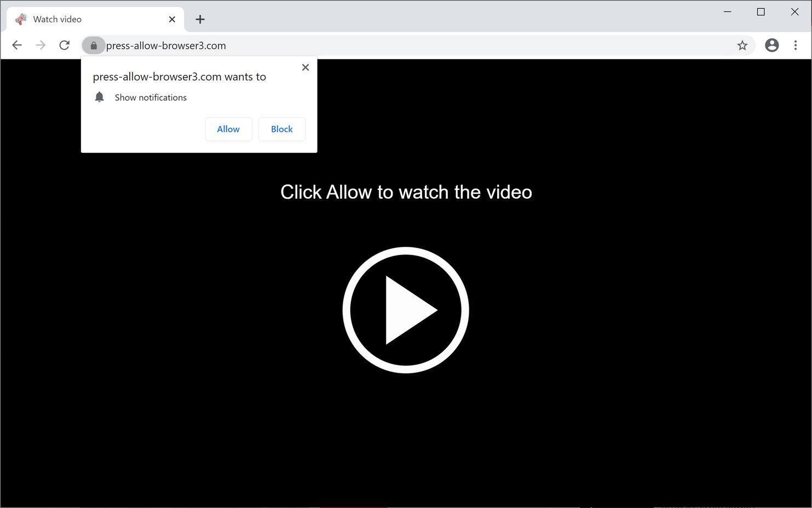Image resolution: width=812 pixels, height=508 pixels.
Task: Open the three-dot browser menu
Action: click(796, 45)
